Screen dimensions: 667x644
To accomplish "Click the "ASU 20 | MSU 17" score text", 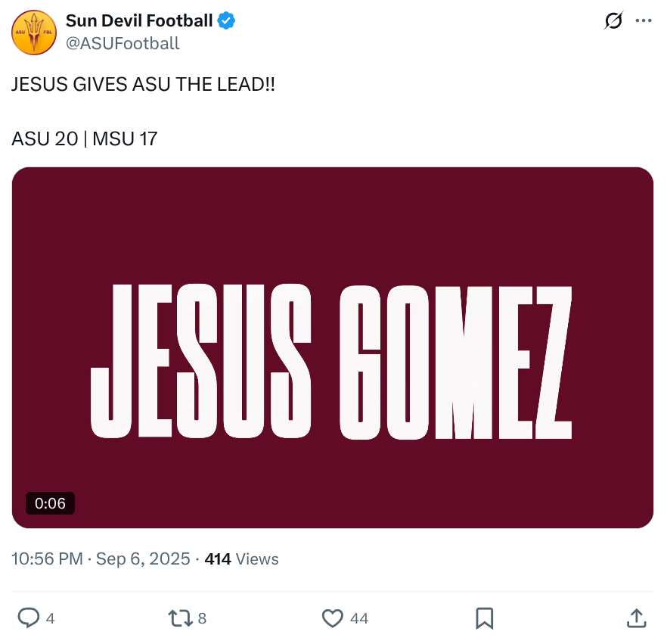I will tap(85, 138).
